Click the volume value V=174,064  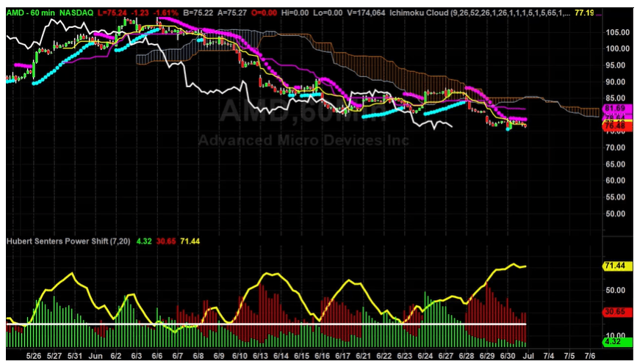(x=366, y=13)
